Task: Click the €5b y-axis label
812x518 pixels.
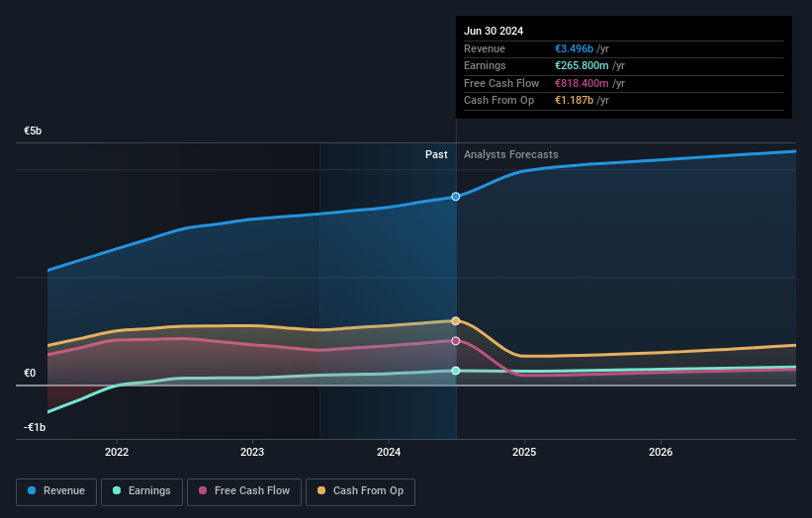Action: coord(33,130)
